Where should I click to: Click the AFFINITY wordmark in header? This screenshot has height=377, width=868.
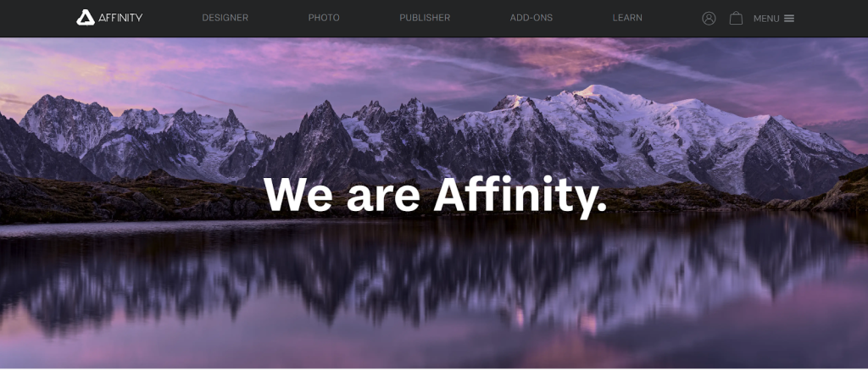coord(120,18)
